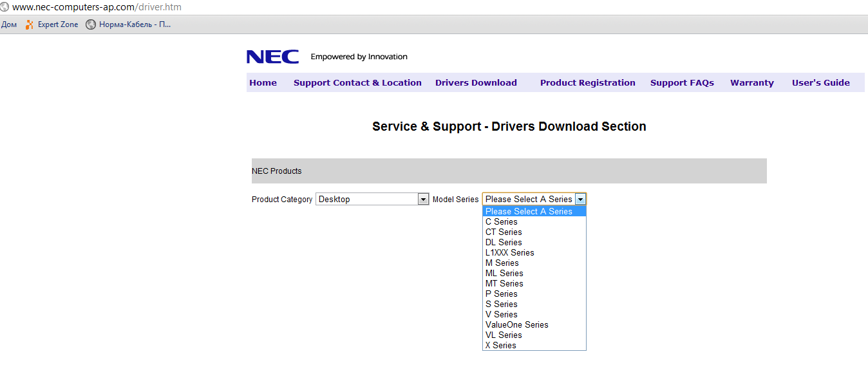Viewport: 868px width, 365px height.
Task: Click the NEC logo
Action: point(272,57)
